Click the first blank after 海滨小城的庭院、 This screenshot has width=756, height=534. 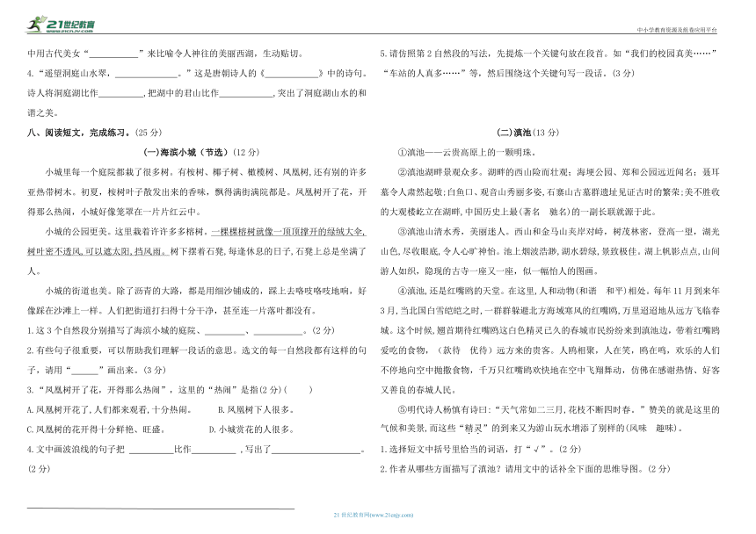pos(225,331)
